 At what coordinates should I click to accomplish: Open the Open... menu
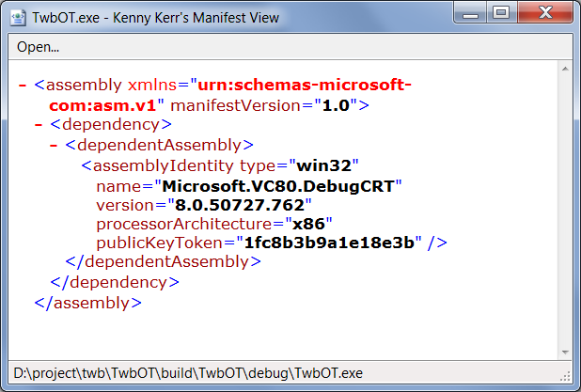[38, 47]
